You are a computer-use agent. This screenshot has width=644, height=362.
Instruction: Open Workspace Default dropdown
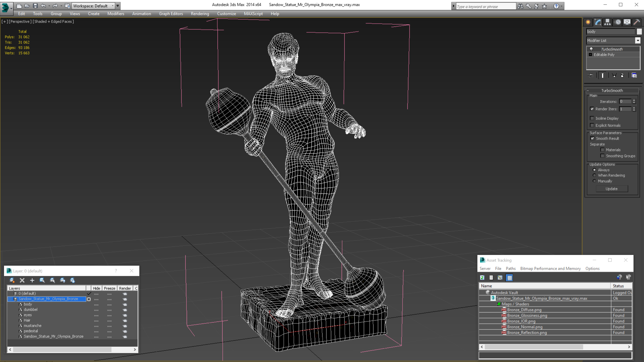tap(93, 6)
